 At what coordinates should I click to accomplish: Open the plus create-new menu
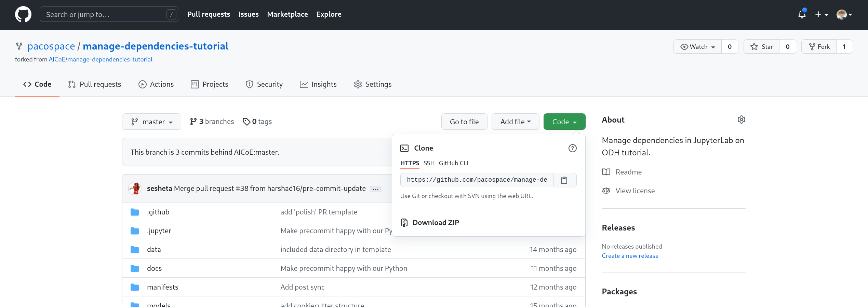click(x=821, y=14)
